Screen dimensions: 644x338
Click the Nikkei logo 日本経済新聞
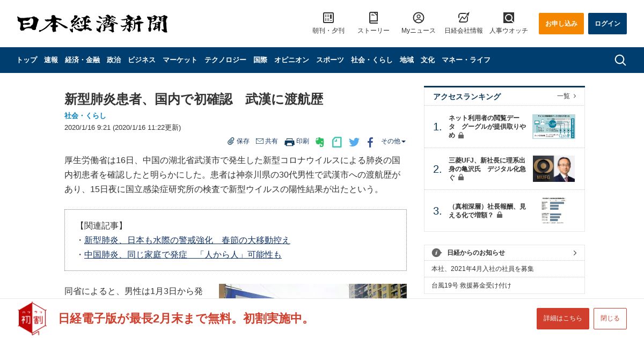(x=92, y=24)
